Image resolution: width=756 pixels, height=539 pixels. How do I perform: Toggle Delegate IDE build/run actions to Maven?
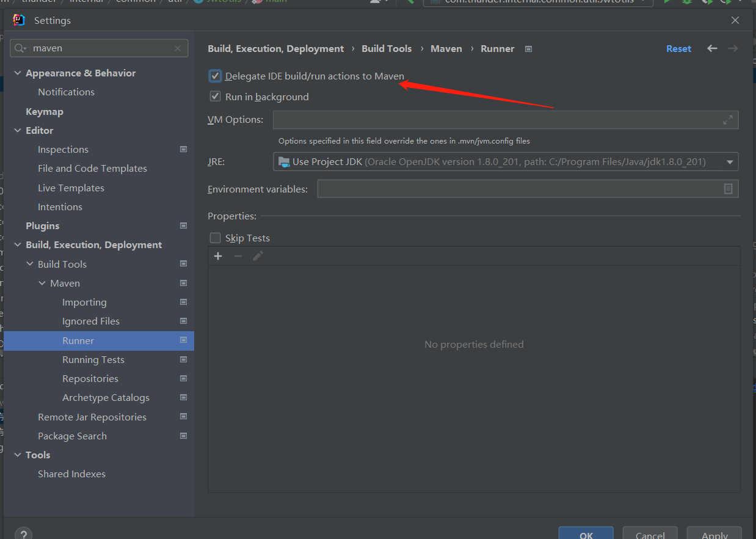(x=215, y=76)
